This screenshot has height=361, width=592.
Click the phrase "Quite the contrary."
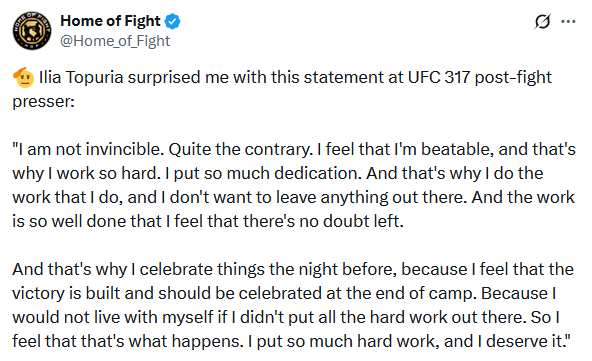[241, 150]
